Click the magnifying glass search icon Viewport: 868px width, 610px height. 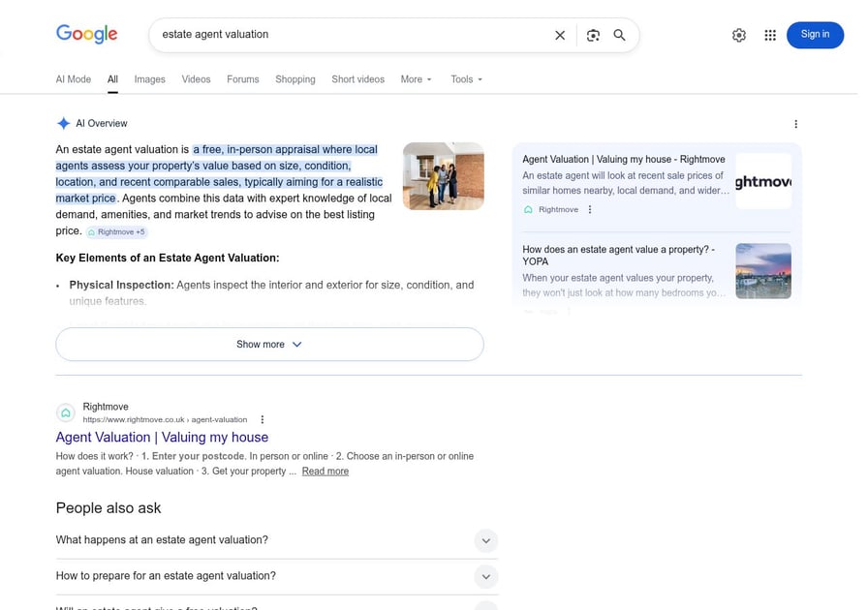coord(619,36)
